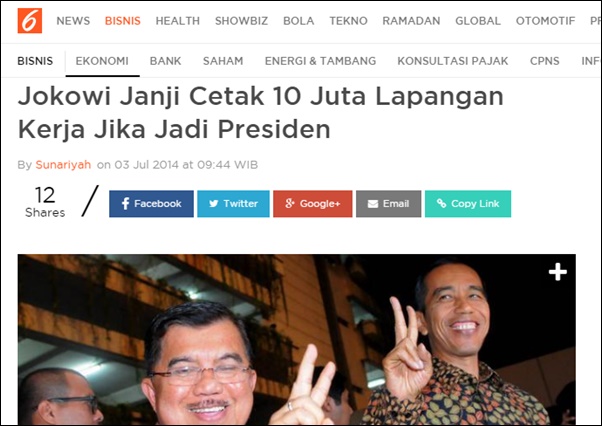Copy article link with Copy Link button
This screenshot has height=426, width=602.
point(468,204)
